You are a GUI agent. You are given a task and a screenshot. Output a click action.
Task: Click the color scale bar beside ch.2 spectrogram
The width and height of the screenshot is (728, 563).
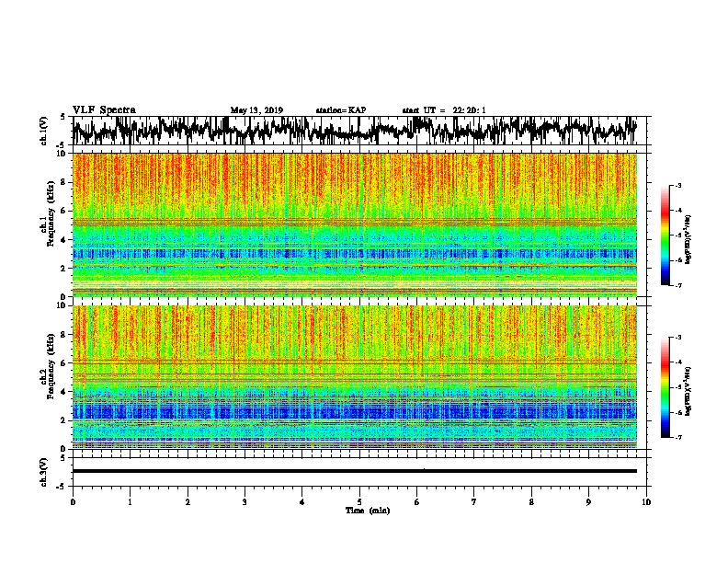pos(665,387)
